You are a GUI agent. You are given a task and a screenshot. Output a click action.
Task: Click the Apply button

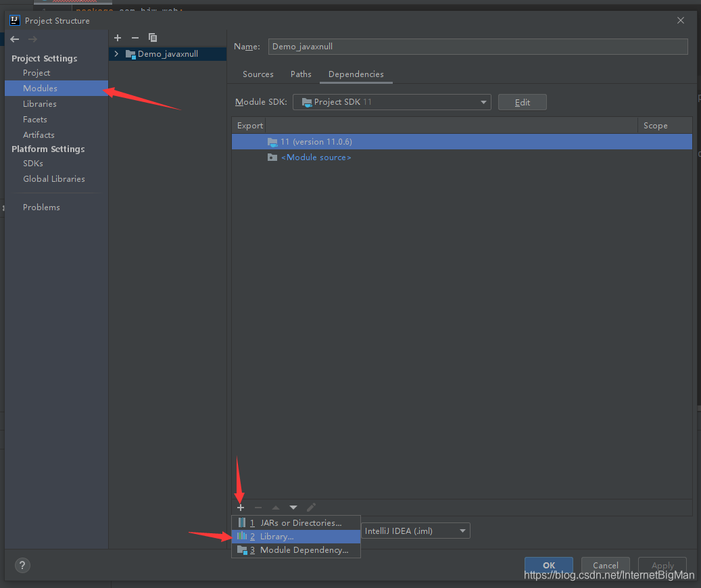(662, 565)
